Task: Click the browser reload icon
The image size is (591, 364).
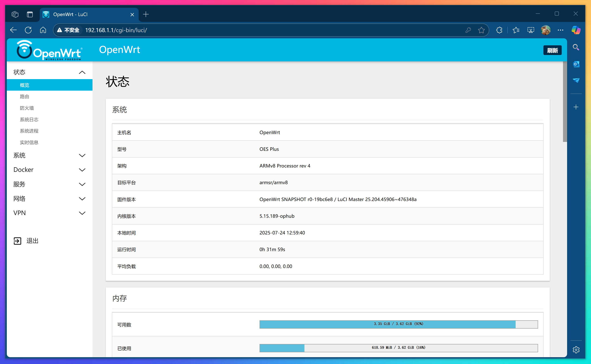Action: (28, 30)
